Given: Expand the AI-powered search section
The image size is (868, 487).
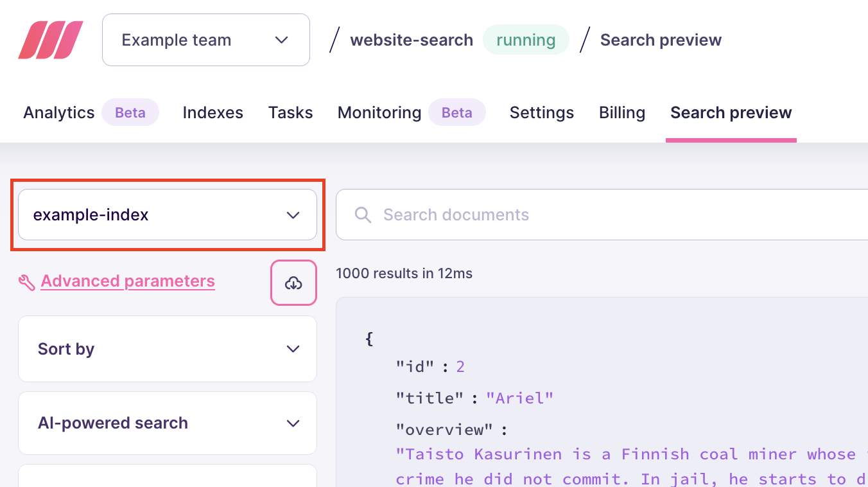Looking at the screenshot, I should [167, 423].
